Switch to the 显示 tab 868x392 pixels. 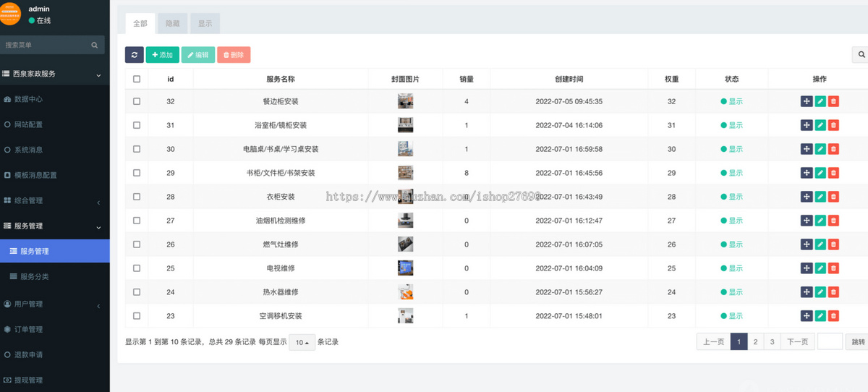(x=205, y=23)
